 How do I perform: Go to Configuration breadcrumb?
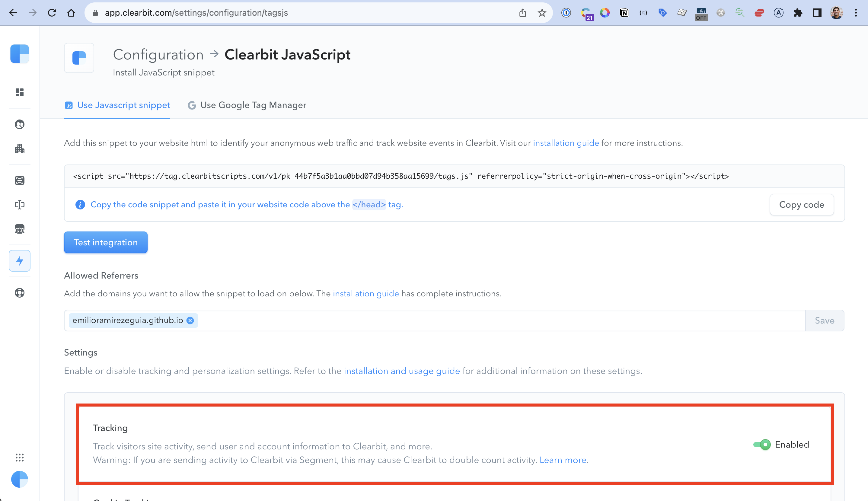point(158,54)
